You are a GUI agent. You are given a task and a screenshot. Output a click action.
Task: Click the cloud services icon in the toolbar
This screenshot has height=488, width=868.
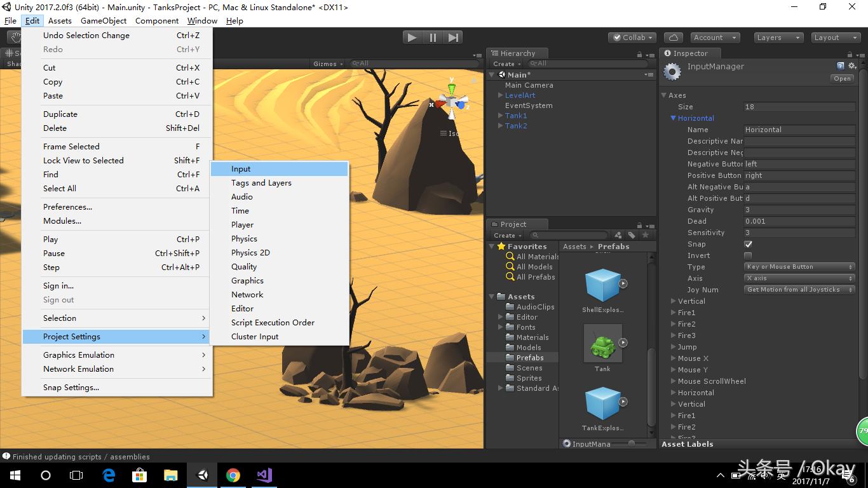pos(673,37)
